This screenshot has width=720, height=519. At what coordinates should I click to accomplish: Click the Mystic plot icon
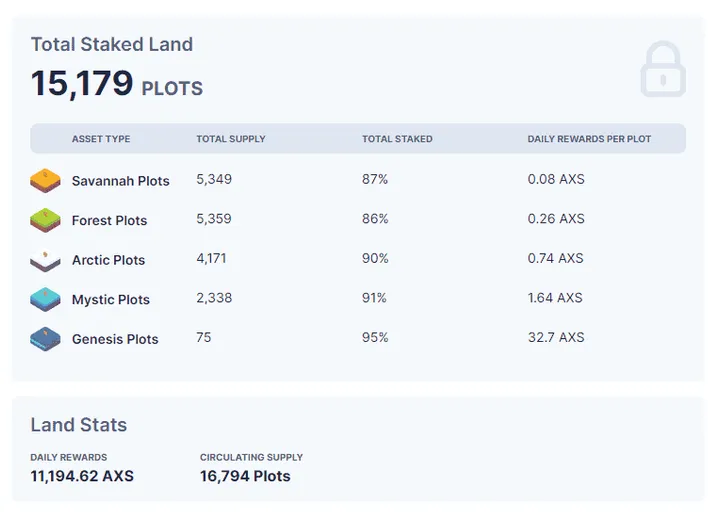tap(45, 299)
